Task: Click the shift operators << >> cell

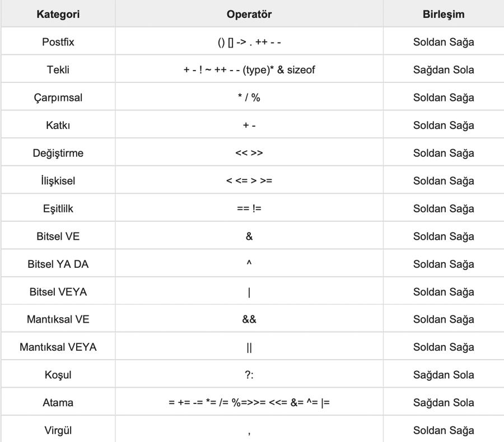Action: pos(249,153)
